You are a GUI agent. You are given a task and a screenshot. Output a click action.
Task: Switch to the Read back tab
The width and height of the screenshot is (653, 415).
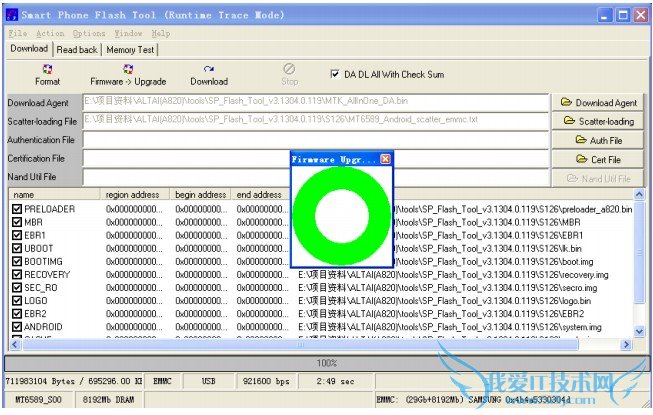tap(77, 49)
